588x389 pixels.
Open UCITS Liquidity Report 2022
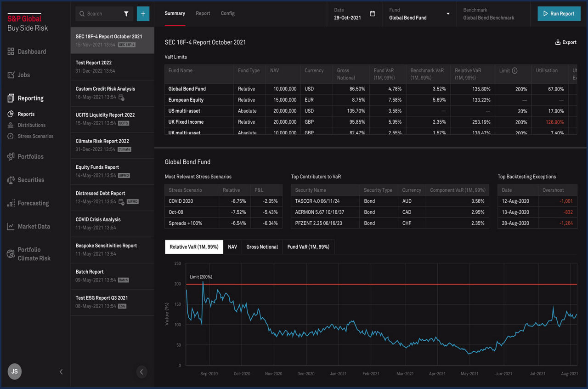[113, 119]
